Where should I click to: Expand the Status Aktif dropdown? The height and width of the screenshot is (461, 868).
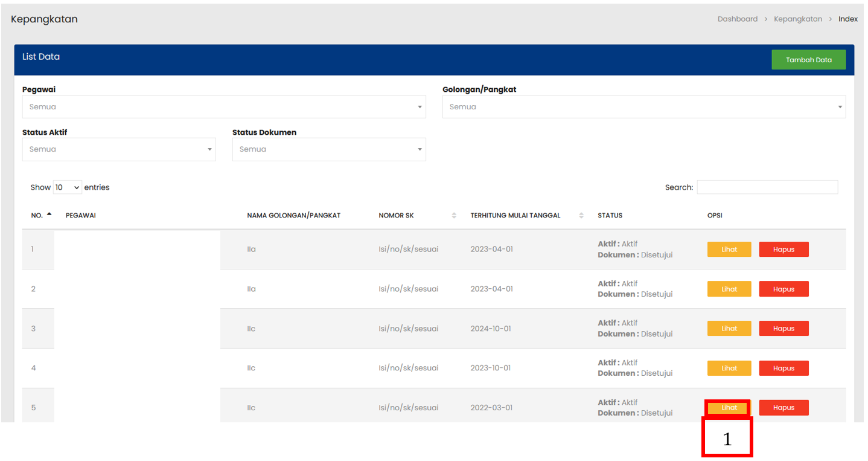pyautogui.click(x=119, y=149)
